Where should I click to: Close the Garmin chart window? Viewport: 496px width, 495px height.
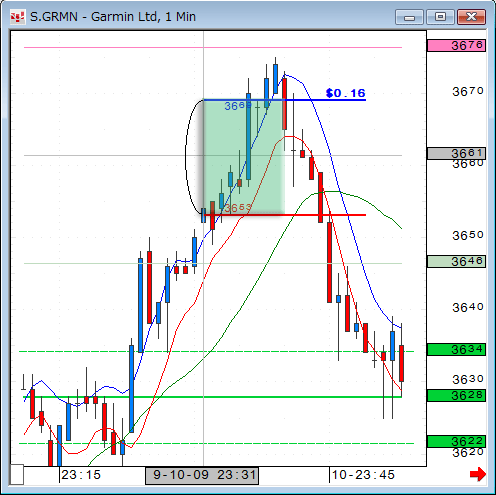pyautogui.click(x=471, y=17)
